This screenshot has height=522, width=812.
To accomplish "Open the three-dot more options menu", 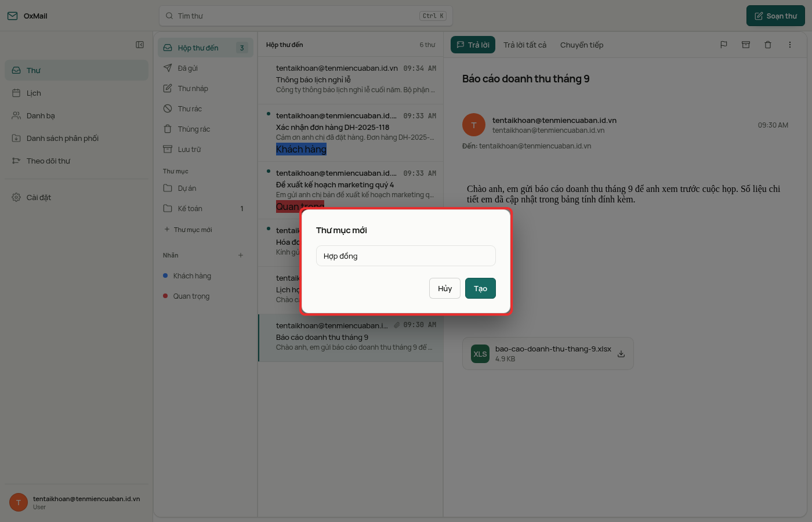I will 790,45.
